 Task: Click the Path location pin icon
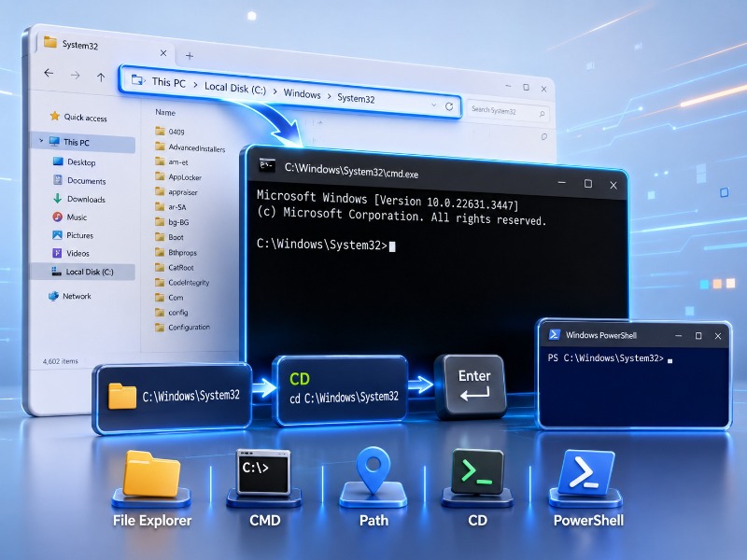coord(373,470)
